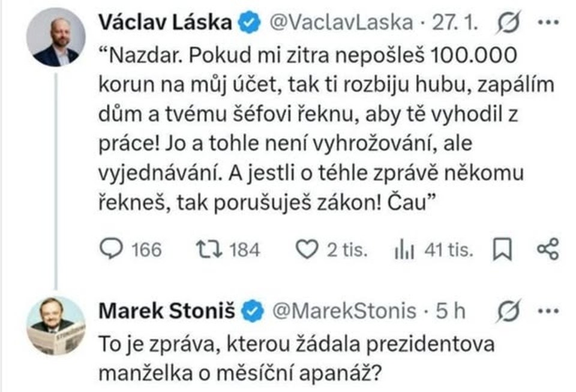Click the retweet icon with 184 reposts
Screen dimensions: 576x392
pyautogui.click(x=208, y=250)
